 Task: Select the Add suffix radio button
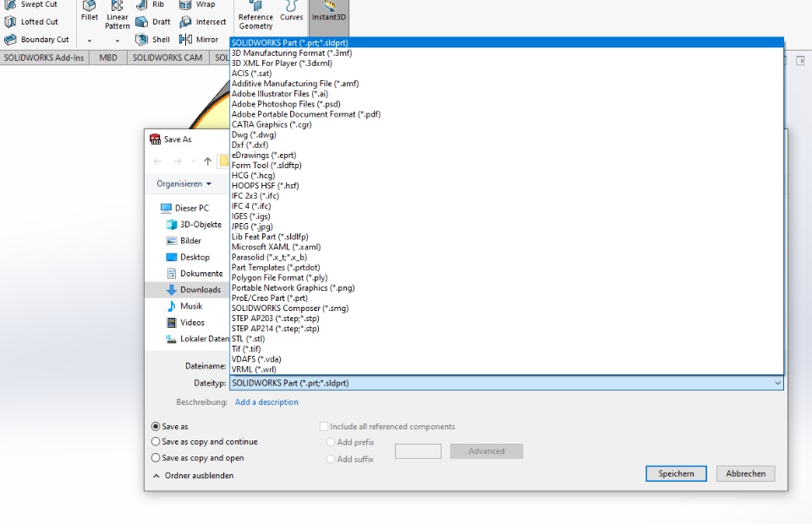click(x=331, y=459)
